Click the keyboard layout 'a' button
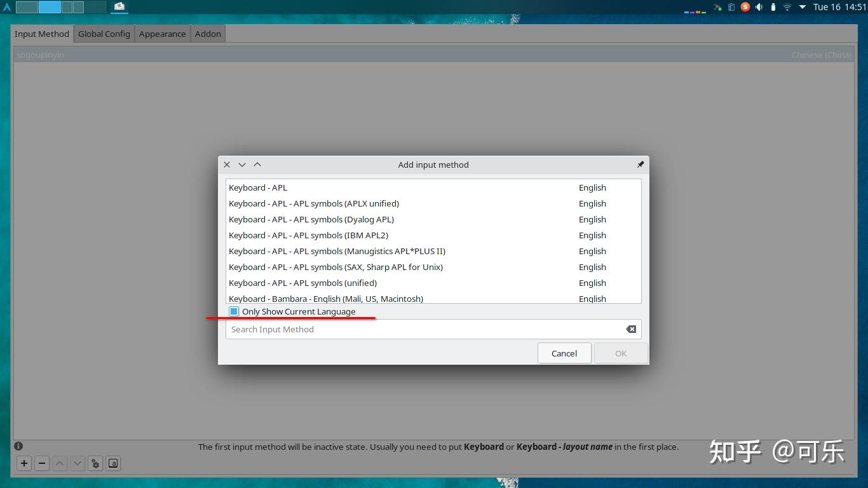This screenshot has width=868, height=488. [x=113, y=463]
